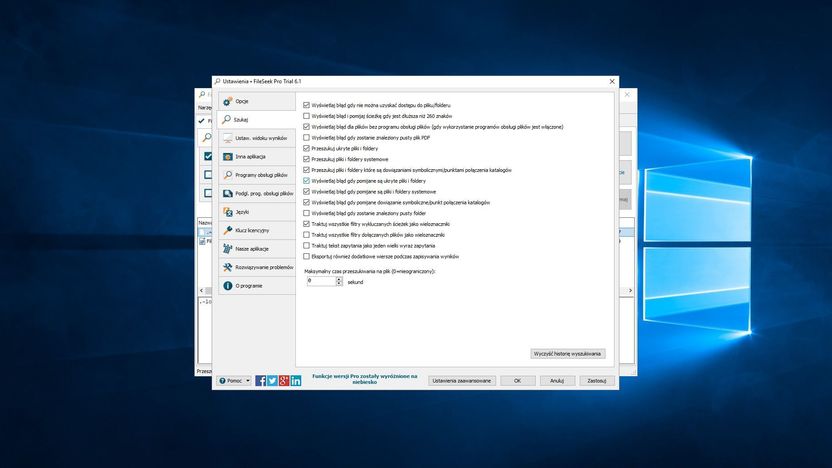Enable 'znaleziony pusty folder' checkbox

306,213
